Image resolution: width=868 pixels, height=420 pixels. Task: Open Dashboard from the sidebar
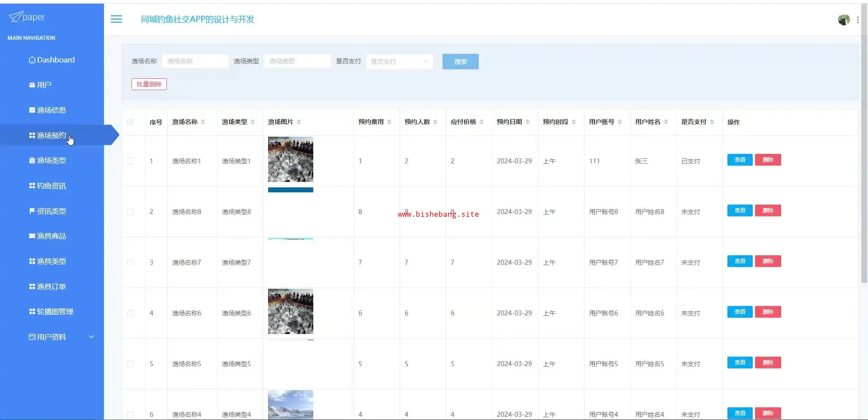tap(52, 60)
